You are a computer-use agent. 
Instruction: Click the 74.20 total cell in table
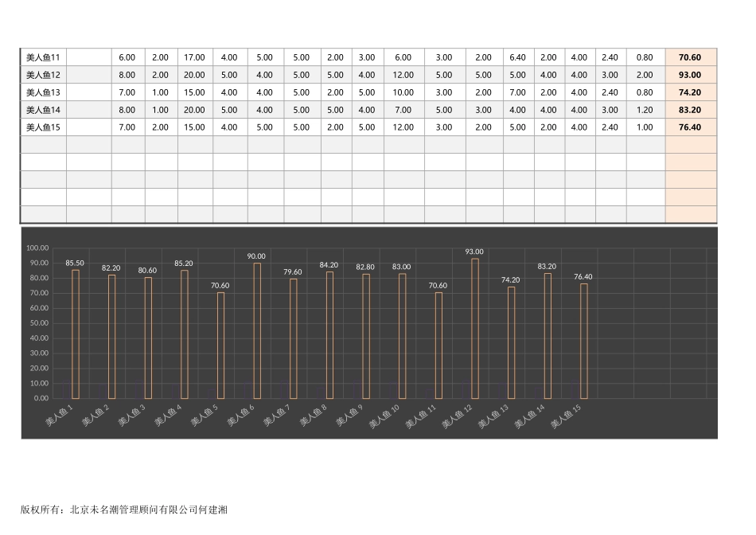pos(690,92)
